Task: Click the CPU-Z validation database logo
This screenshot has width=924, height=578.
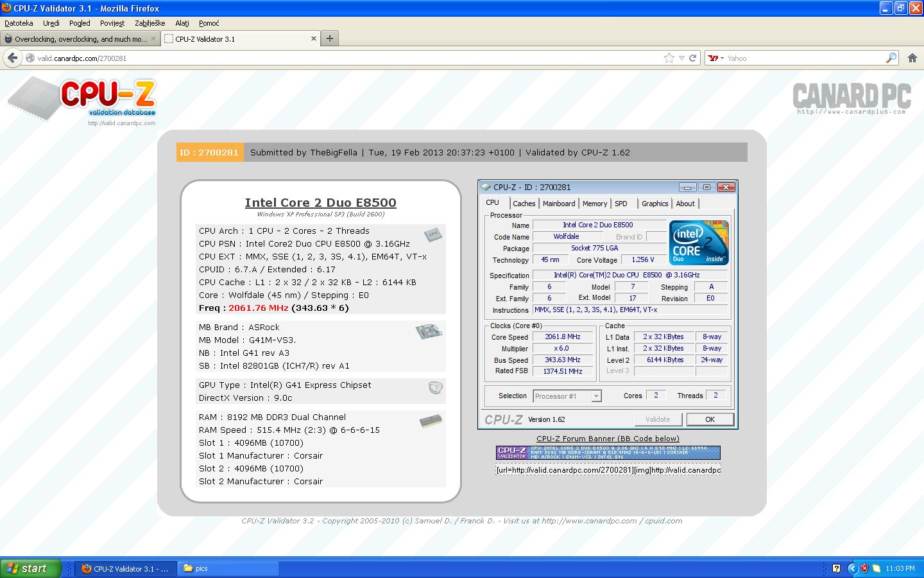Action: (81, 101)
